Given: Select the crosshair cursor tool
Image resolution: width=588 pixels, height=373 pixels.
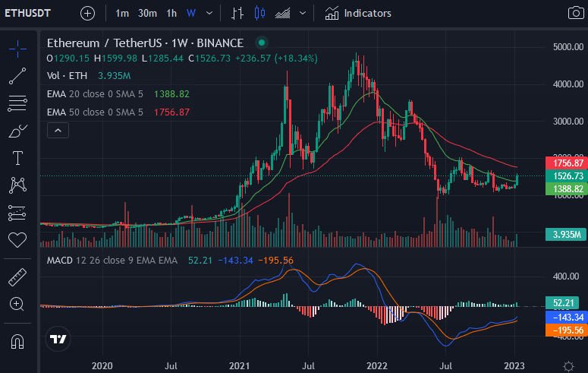Looking at the screenshot, I should coord(17,49).
